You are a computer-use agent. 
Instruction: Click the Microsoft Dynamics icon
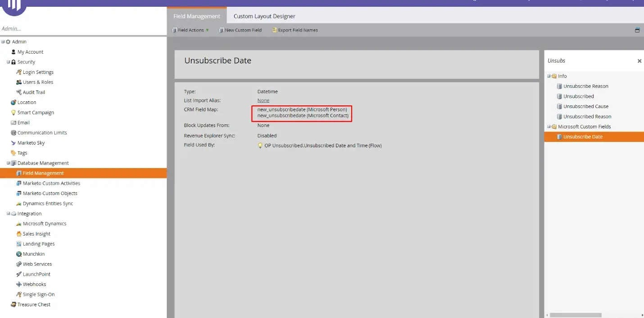[x=19, y=224]
